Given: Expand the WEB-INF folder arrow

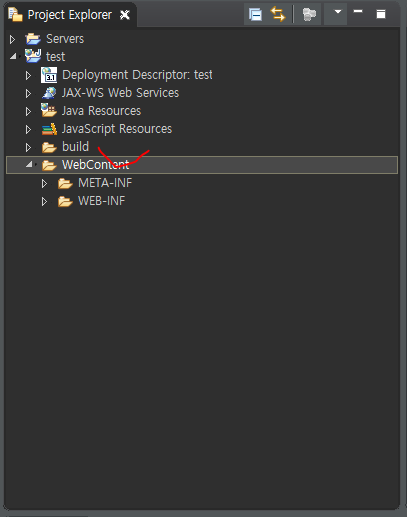Looking at the screenshot, I should [44, 201].
